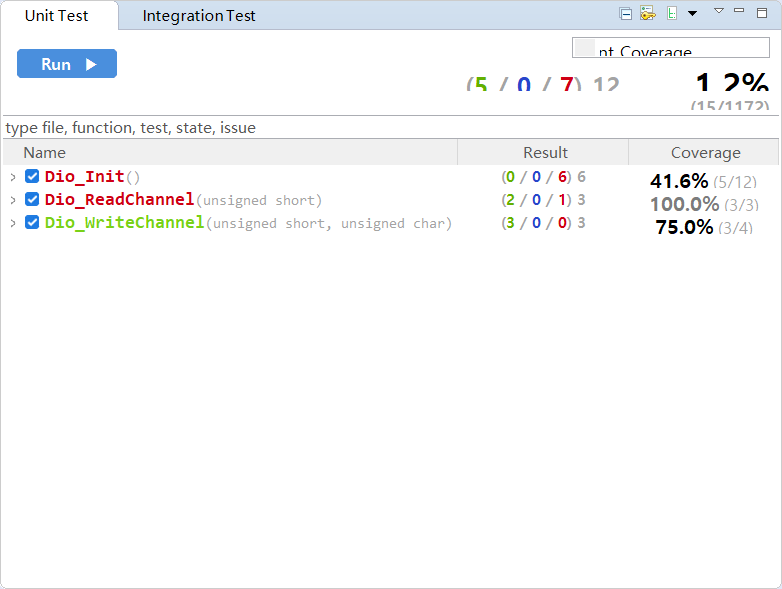
Task: Expand the Dio_Init tree row
Action: (13, 177)
